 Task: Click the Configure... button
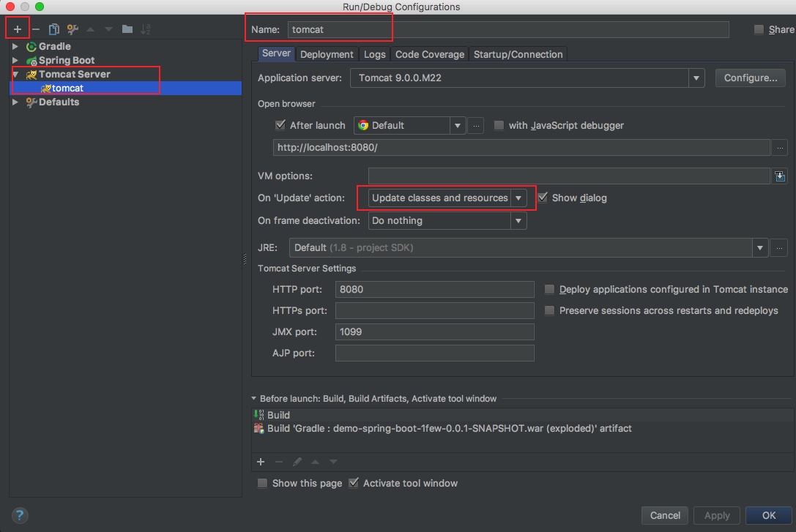[751, 78]
